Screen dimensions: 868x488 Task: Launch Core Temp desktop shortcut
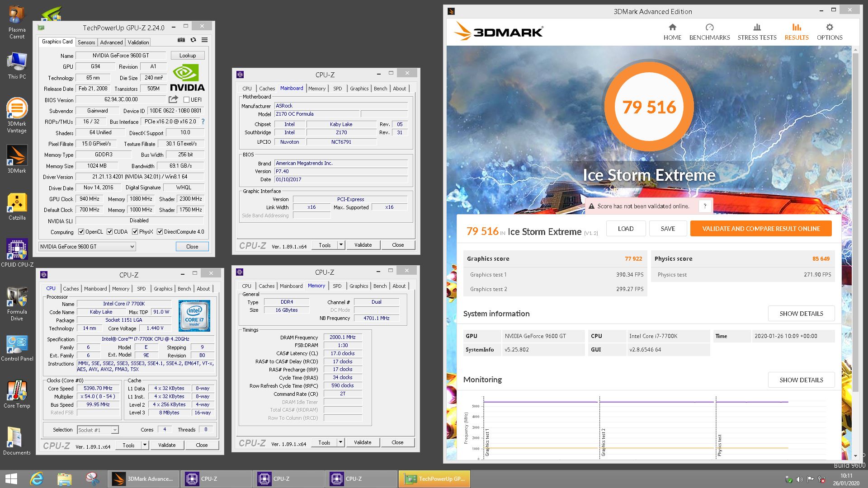point(17,394)
